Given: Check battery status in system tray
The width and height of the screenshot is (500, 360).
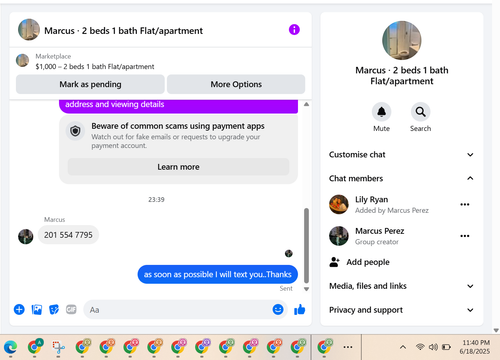Looking at the screenshot, I should click(x=446, y=347).
